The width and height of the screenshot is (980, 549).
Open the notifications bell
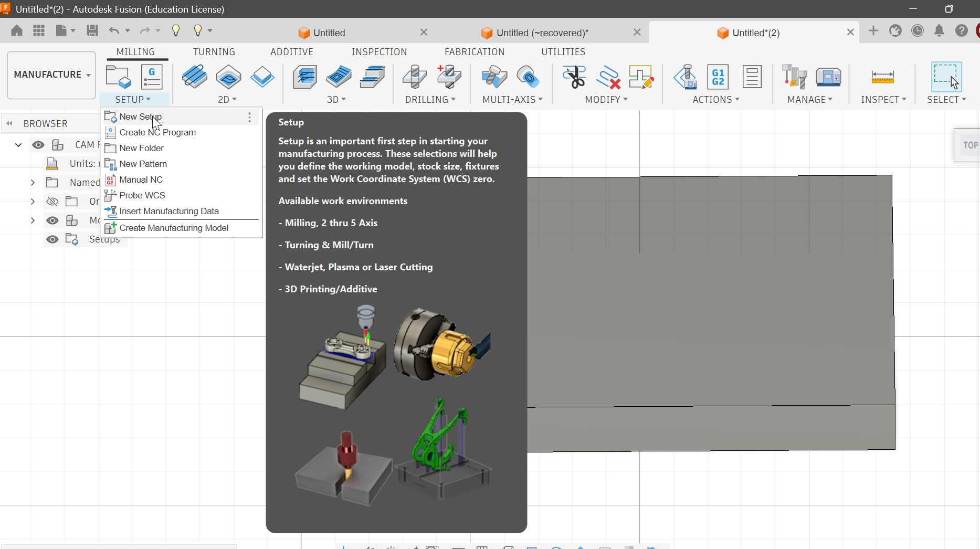pos(939,31)
